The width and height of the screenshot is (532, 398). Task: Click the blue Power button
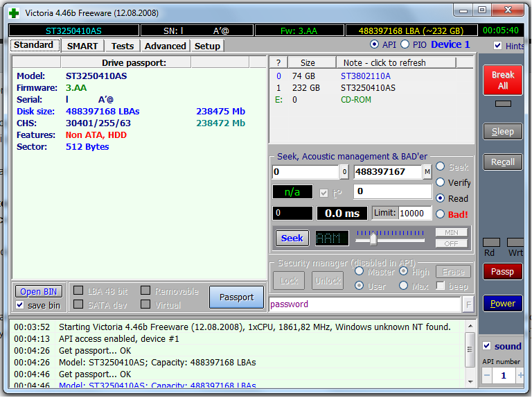point(503,303)
